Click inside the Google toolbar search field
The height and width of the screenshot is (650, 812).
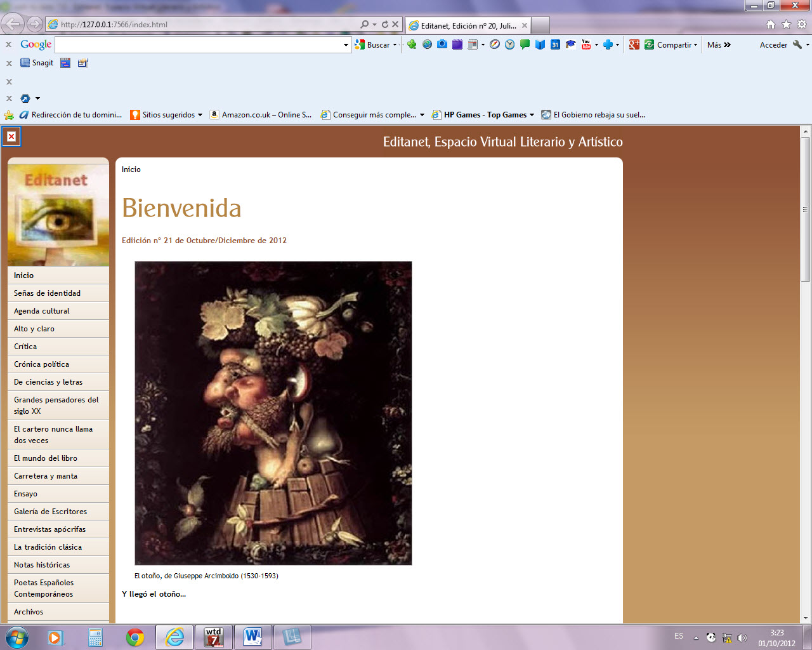pyautogui.click(x=199, y=45)
